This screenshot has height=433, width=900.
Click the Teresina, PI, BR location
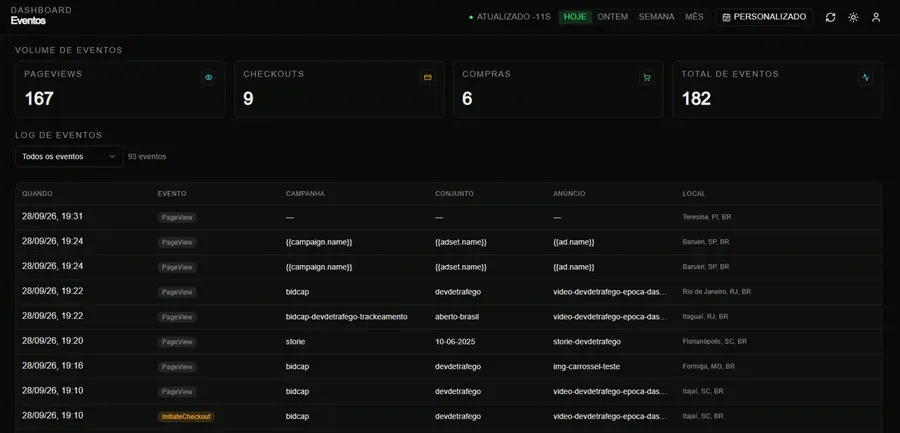707,217
